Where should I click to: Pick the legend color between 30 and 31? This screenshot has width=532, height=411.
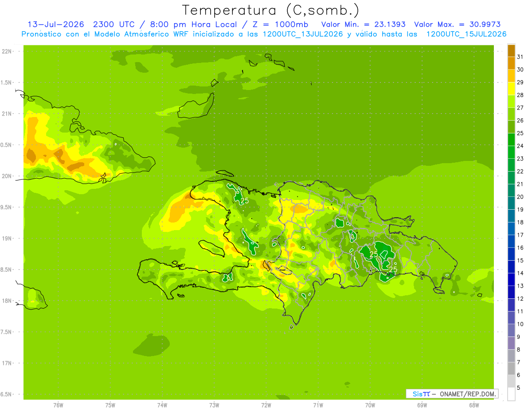click(511, 63)
